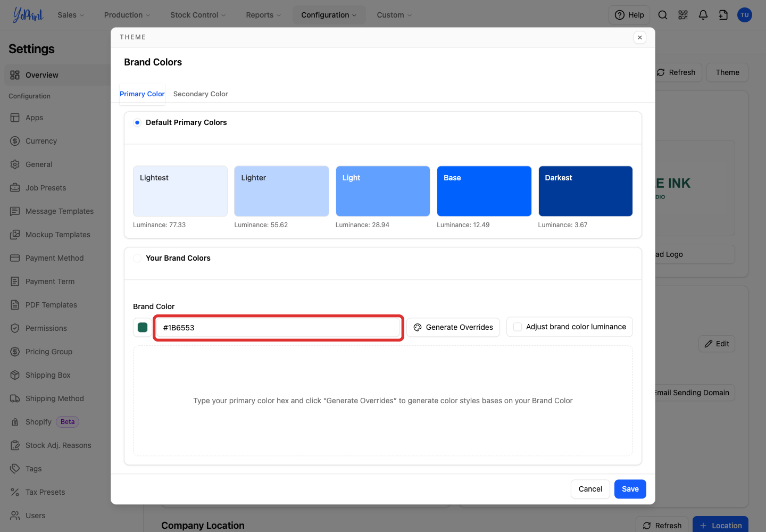This screenshot has width=766, height=532.
Task: Select the Darkest primary color swatch
Action: [x=585, y=191]
